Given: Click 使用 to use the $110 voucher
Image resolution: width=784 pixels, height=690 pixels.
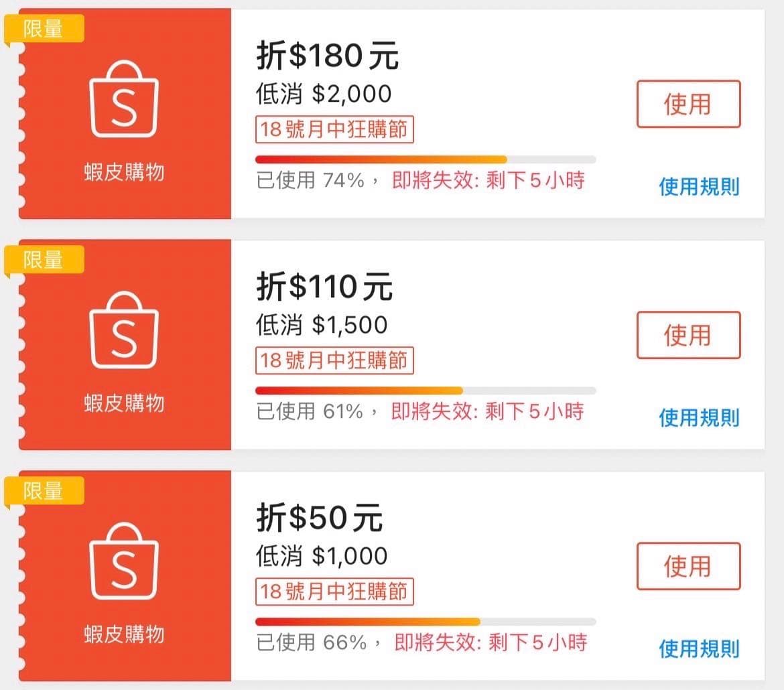Looking at the screenshot, I should (x=688, y=336).
